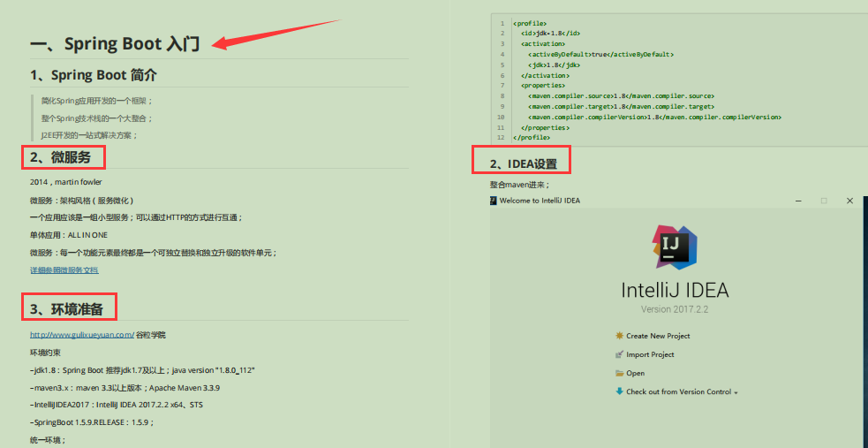Click text 环境约束
Screen dimensions: 868x448
click(44, 352)
